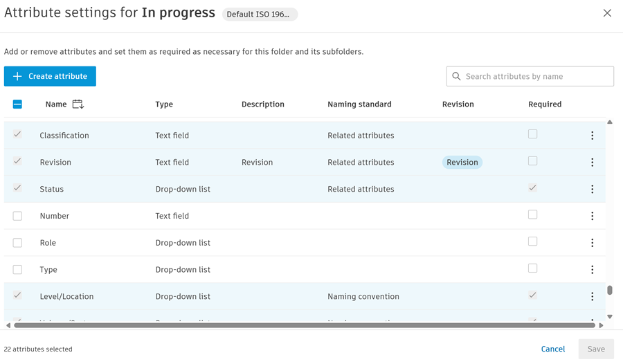Open the Revision row's three-dot menu
This screenshot has width=623, height=364.
pos(592,163)
